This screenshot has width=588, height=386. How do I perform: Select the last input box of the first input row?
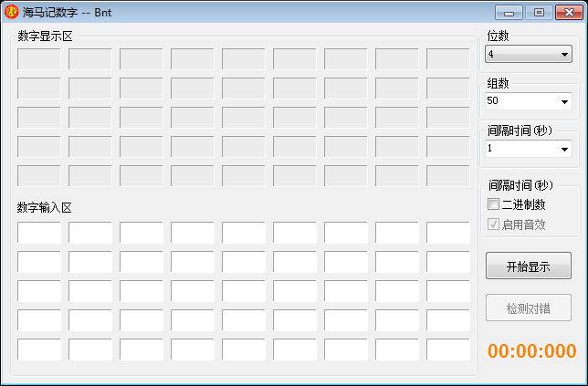click(x=447, y=233)
